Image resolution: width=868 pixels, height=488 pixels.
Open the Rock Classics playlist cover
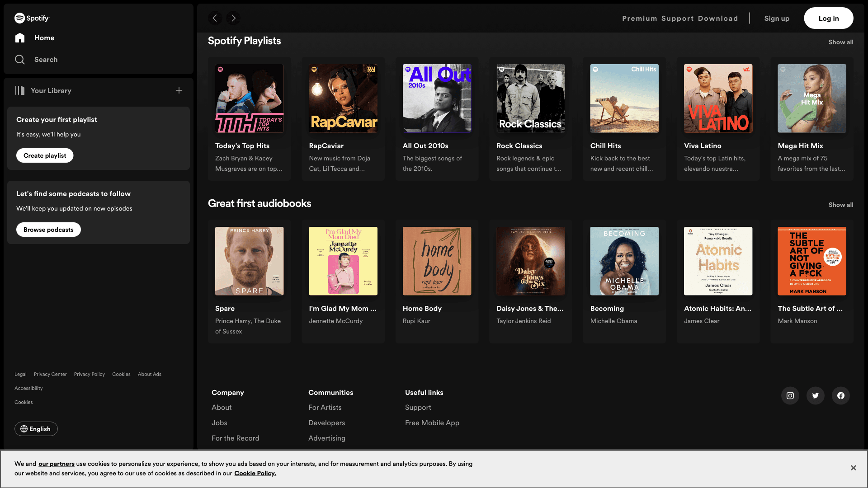(531, 99)
